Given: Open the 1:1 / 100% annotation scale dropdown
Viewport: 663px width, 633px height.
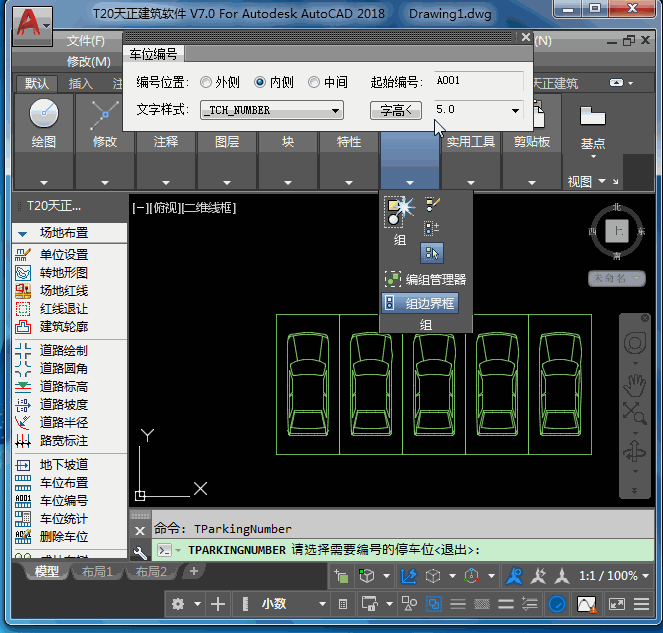Looking at the screenshot, I should pos(613,576).
